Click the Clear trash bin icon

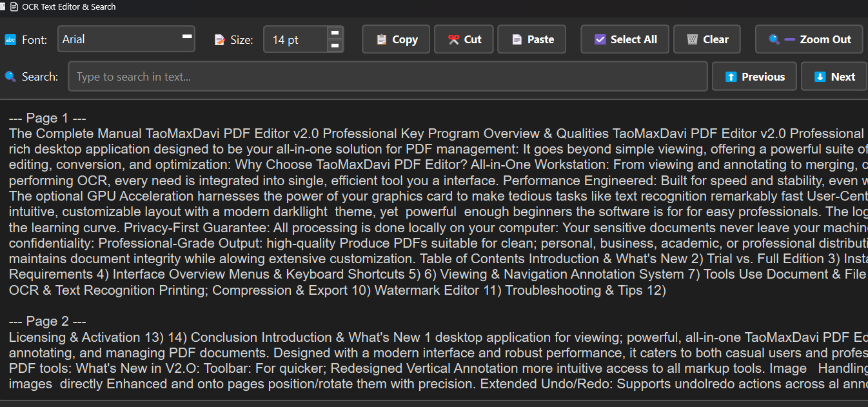point(692,39)
